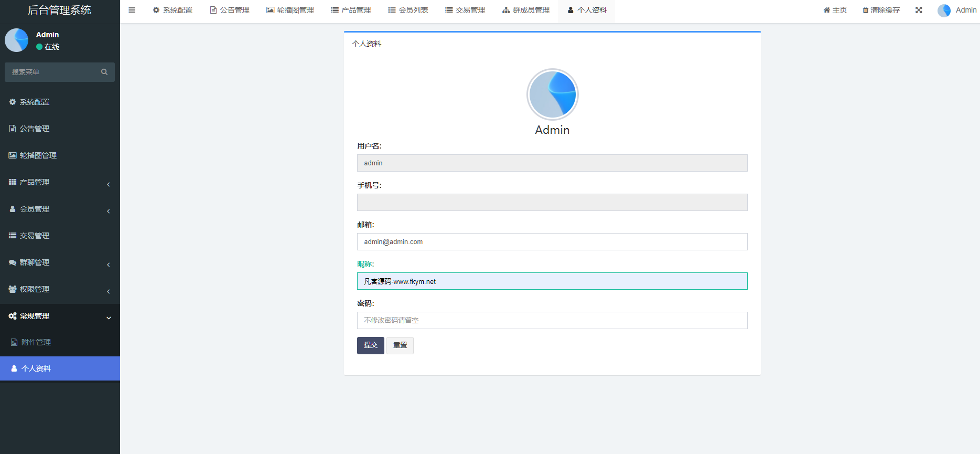The height and width of the screenshot is (454, 980).
Task: Click the large Admin profile avatar
Action: coord(552,94)
